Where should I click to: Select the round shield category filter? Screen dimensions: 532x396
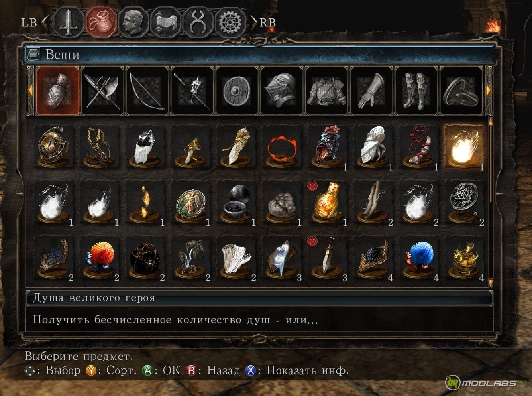(x=237, y=91)
